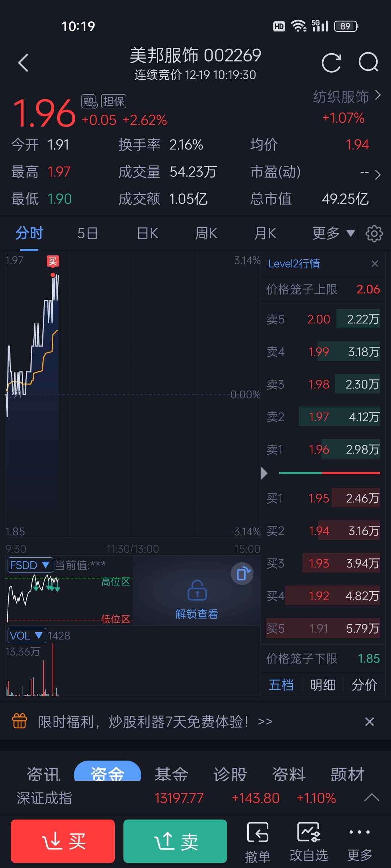Tap the 融 margin trading badge

tap(89, 101)
